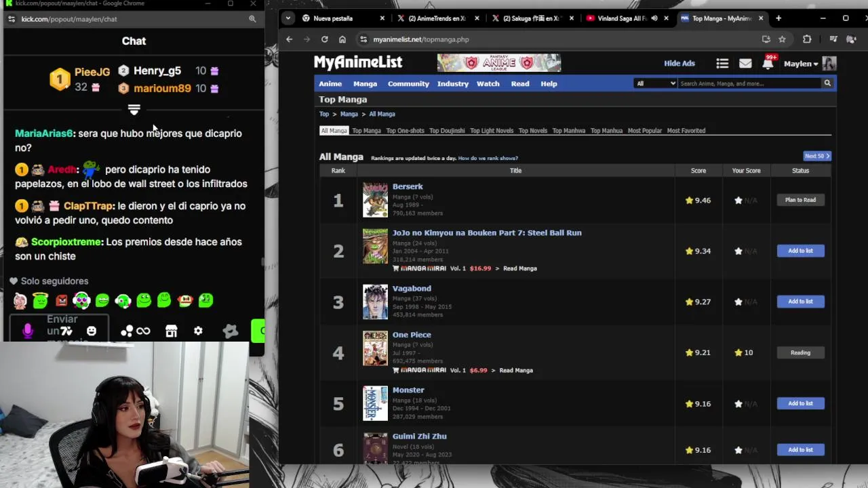Open the Read menu in navbar
The height and width of the screenshot is (488, 868).
[x=520, y=83]
